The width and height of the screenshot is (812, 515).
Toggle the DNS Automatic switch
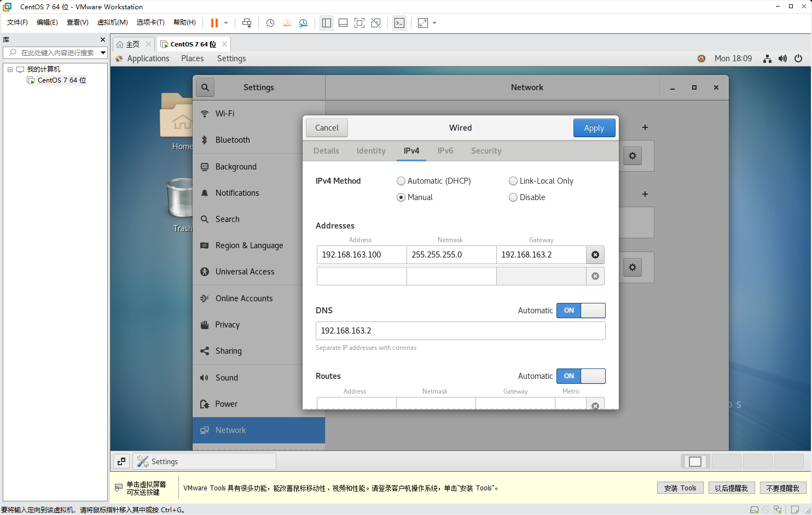(x=581, y=311)
